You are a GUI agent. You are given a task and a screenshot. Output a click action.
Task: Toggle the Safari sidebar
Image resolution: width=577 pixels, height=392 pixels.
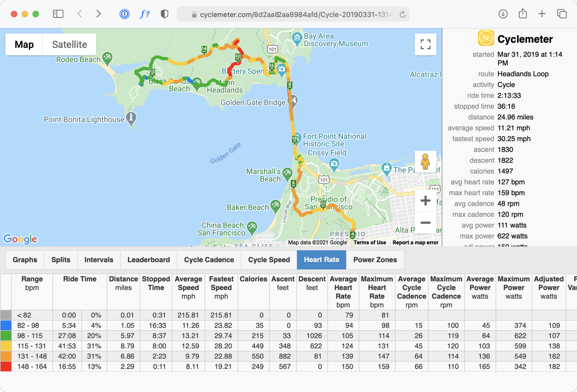(x=58, y=14)
